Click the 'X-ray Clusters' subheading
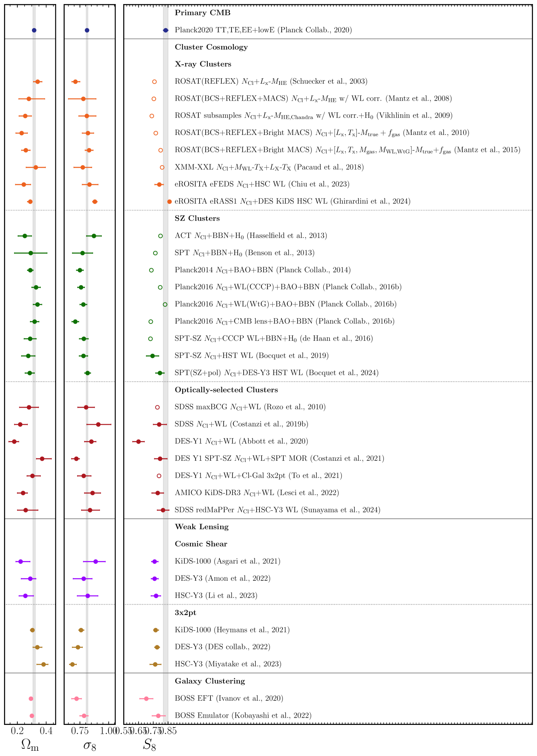Screen dimensions: 537x756 [203, 64]
